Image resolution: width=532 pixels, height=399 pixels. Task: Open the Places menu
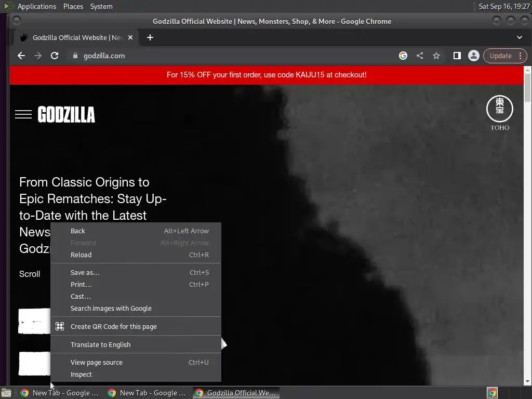73,6
